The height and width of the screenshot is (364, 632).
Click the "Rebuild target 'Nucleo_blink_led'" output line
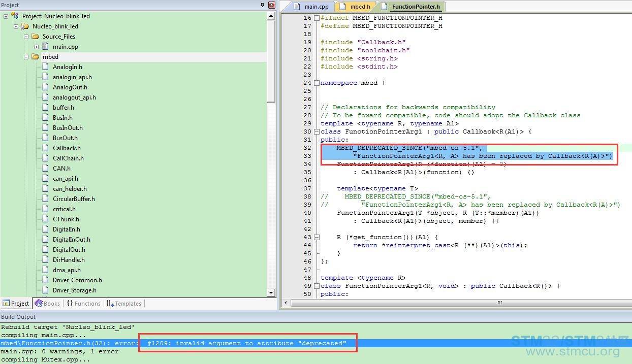[68, 327]
